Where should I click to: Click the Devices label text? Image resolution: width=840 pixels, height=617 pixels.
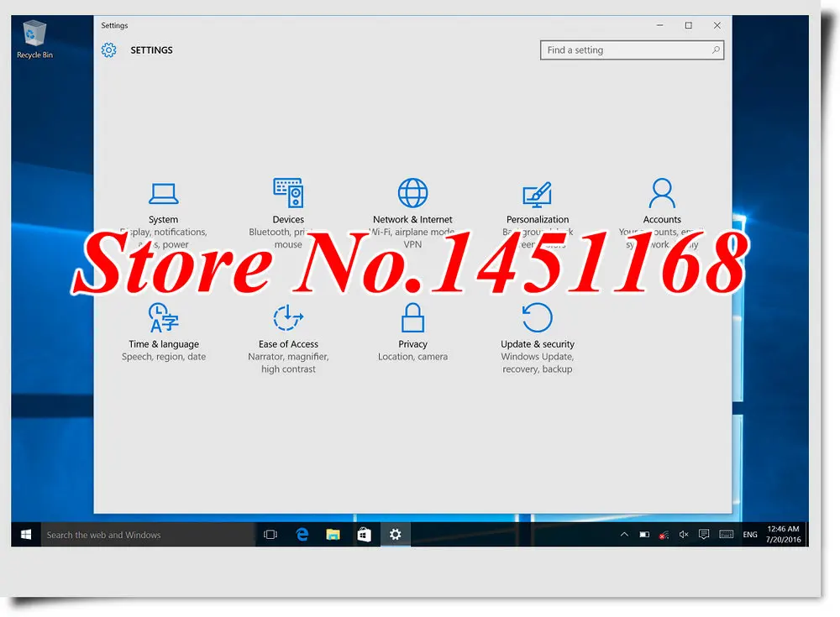[x=288, y=220]
